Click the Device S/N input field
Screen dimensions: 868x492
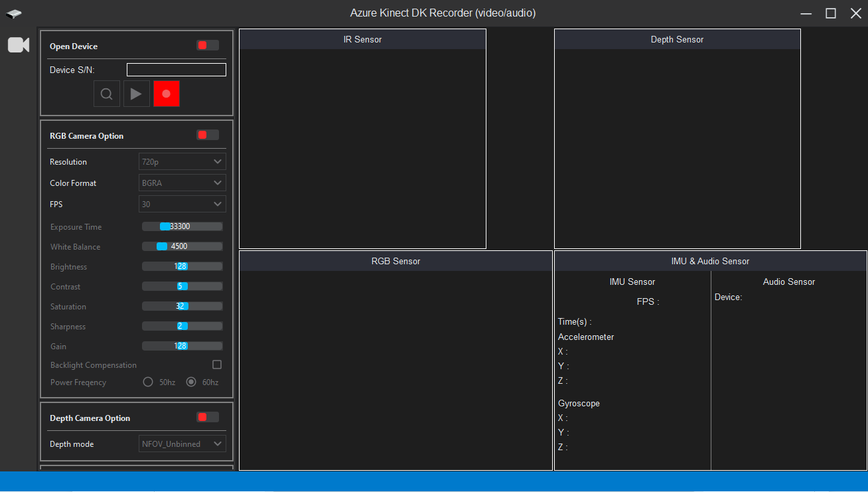pos(176,70)
